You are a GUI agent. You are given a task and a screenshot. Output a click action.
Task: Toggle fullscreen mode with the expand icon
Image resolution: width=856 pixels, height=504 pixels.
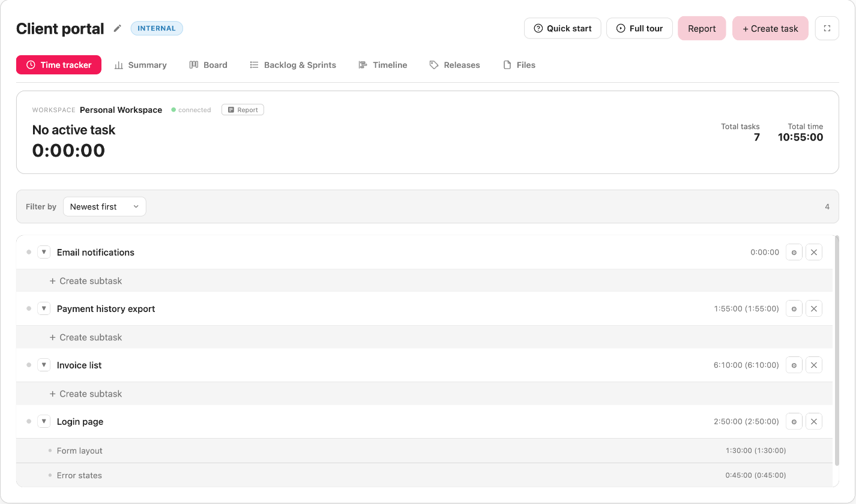[x=827, y=28]
